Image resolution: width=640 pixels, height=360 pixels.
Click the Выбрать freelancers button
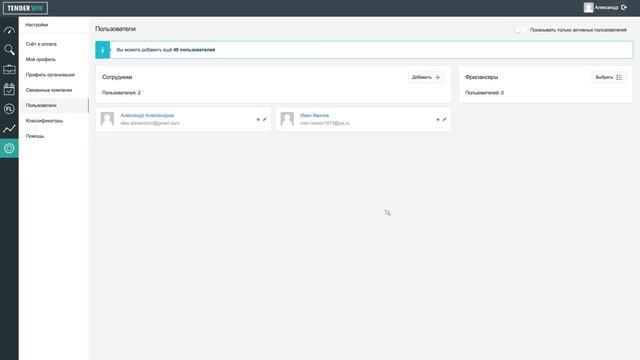point(608,77)
